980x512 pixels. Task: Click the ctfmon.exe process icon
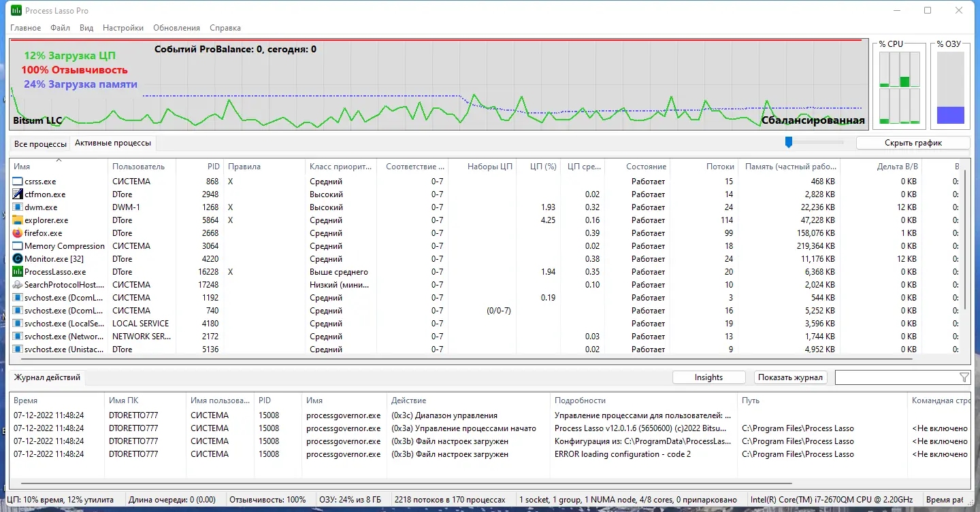[x=18, y=194]
